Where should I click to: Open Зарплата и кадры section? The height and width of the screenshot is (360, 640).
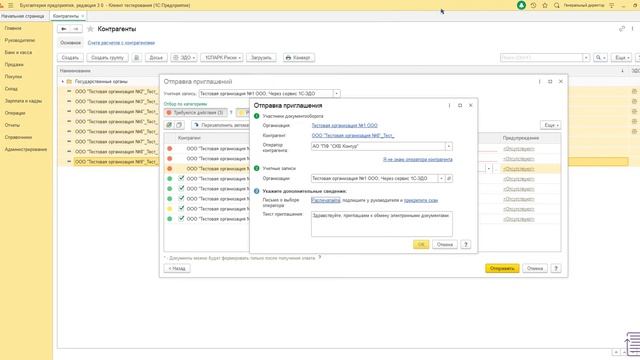click(23, 101)
